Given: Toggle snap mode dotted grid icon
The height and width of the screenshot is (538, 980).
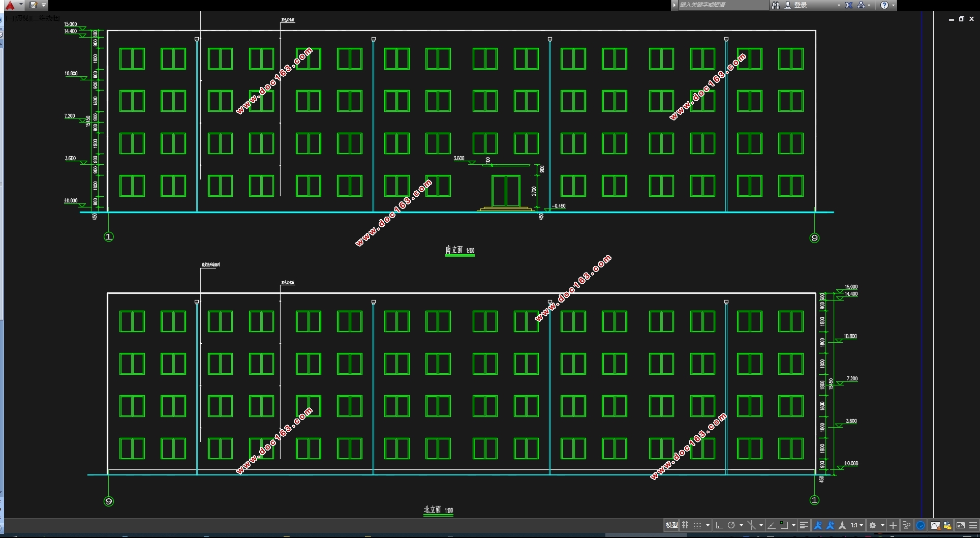Looking at the screenshot, I should click(x=697, y=525).
